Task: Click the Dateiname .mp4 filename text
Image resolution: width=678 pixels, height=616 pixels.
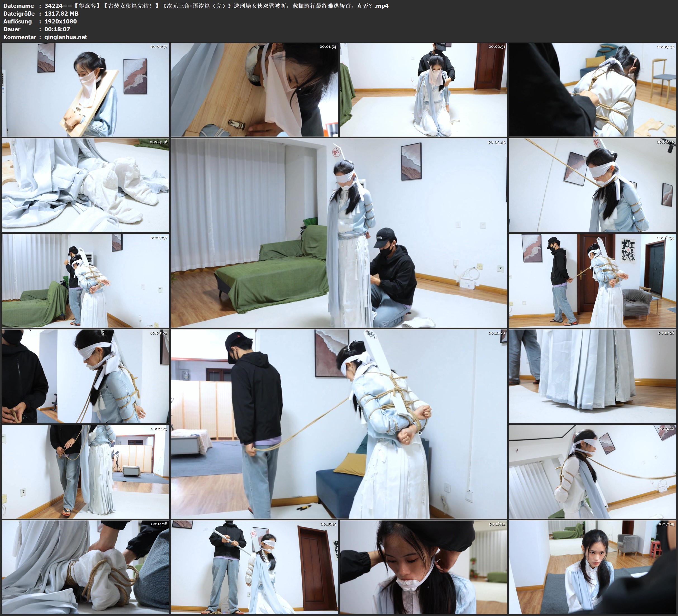Action: tap(216, 6)
